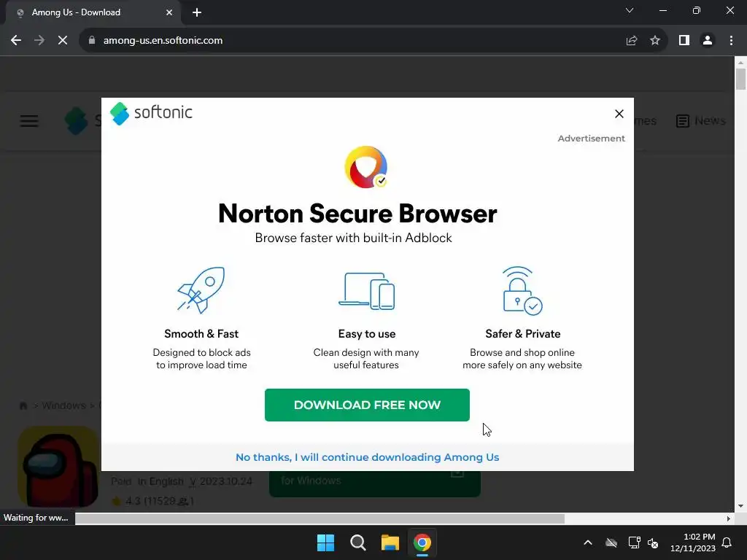Click the scroll down arrow of vertical scrollbar

coord(740,506)
